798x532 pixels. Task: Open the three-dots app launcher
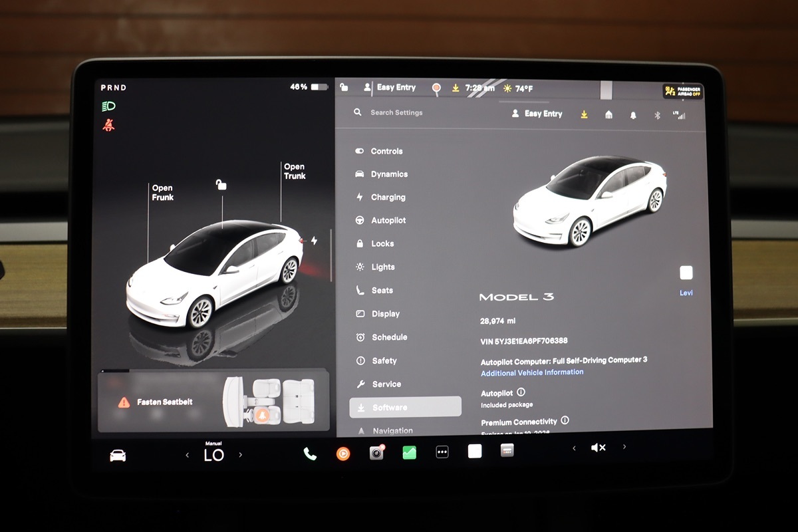442,452
